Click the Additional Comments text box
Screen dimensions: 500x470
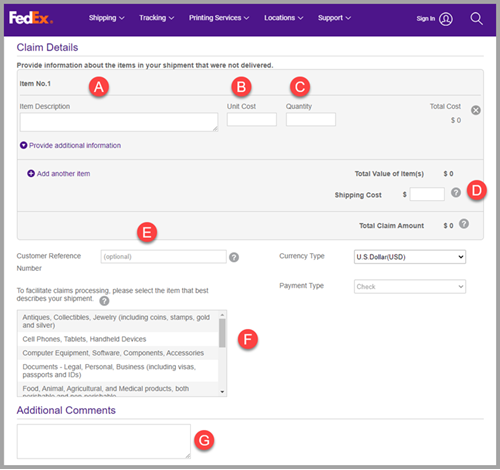point(104,441)
